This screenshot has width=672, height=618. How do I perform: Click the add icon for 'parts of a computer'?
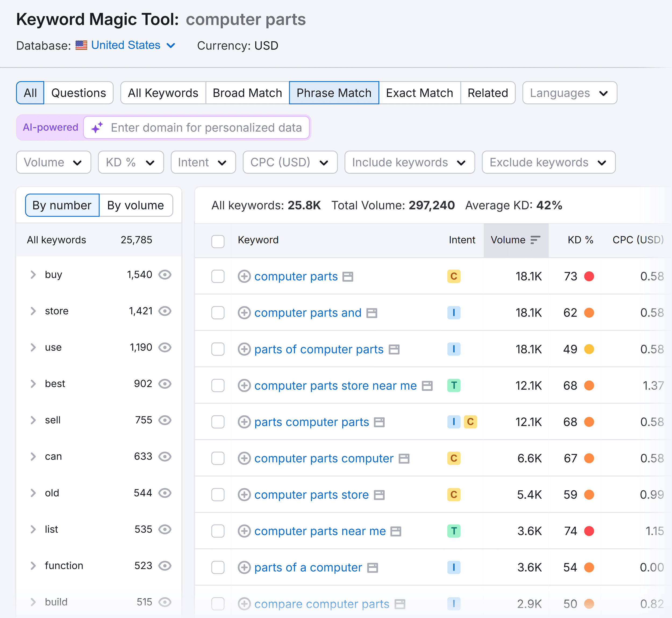pyautogui.click(x=244, y=567)
